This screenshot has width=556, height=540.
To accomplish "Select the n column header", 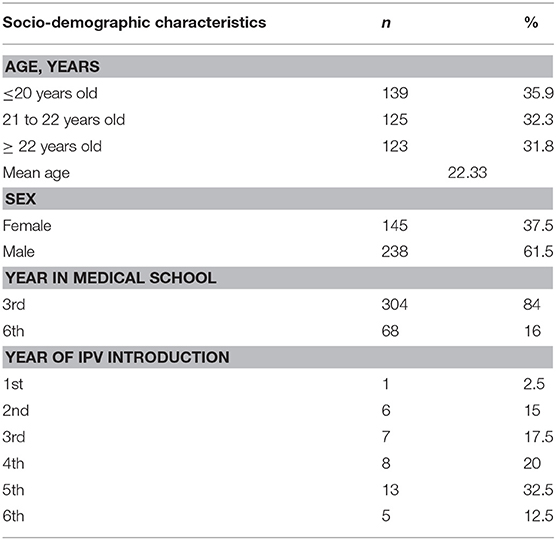I will (386, 23).
